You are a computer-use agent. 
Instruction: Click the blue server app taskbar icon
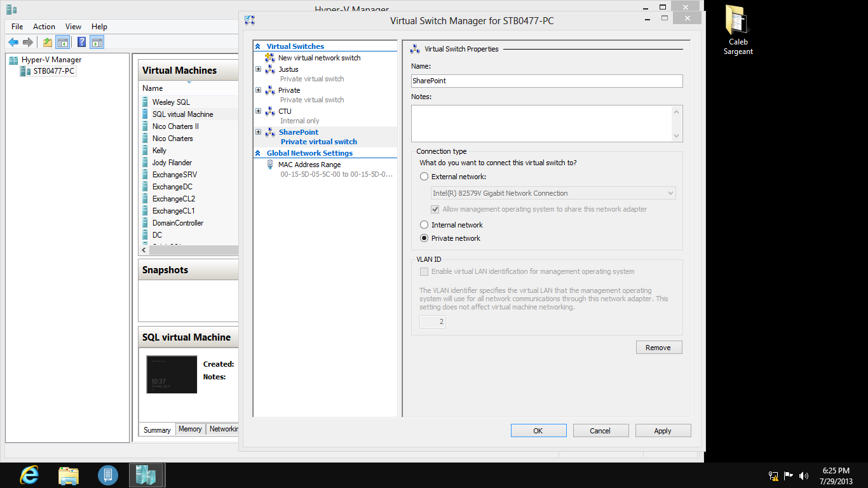[x=108, y=475]
